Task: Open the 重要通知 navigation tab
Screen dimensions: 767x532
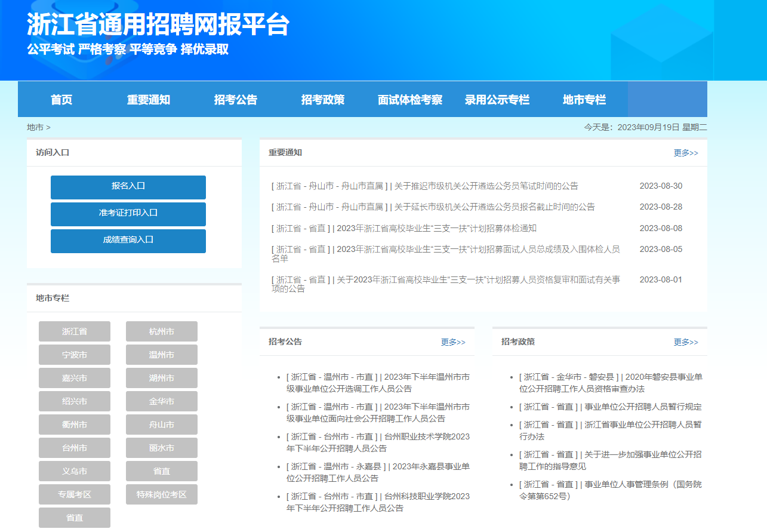Action: [147, 99]
